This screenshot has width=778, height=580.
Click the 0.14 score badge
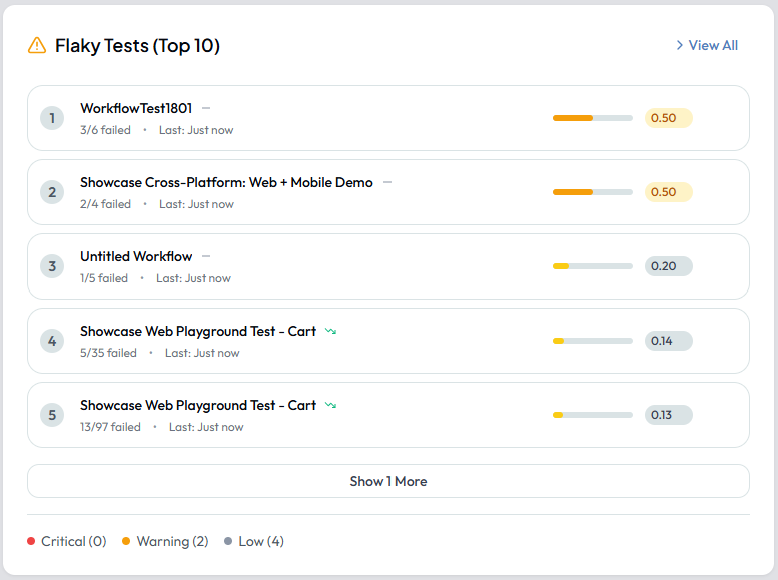point(668,341)
